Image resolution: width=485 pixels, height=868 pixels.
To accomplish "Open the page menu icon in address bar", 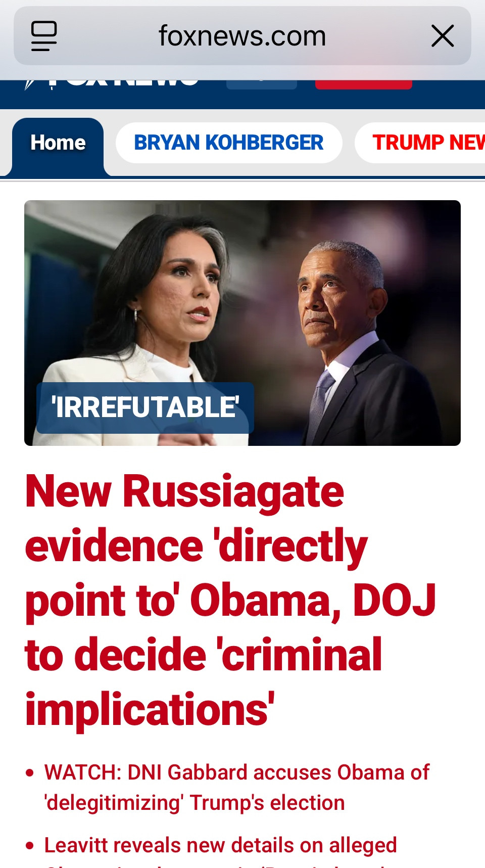I will pyautogui.click(x=44, y=36).
